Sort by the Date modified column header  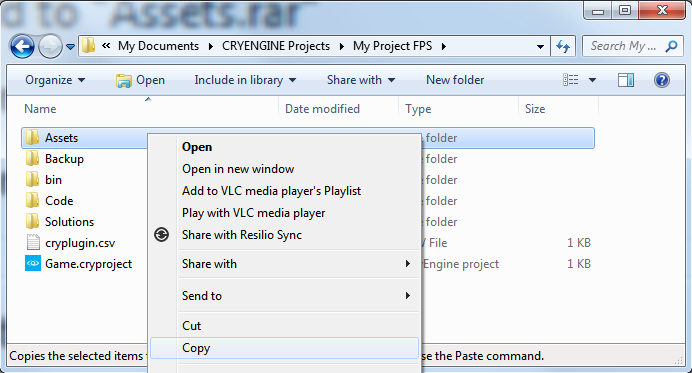pyautogui.click(x=322, y=109)
